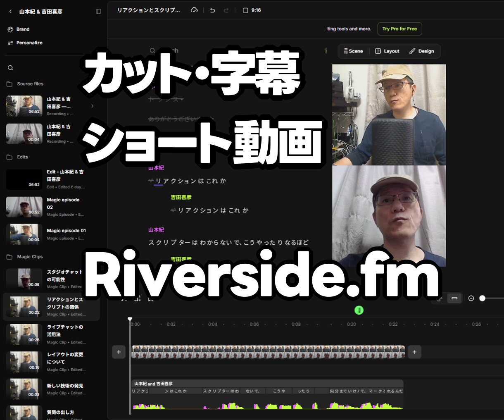Click the transcript search magnifier icon

(x=152, y=50)
